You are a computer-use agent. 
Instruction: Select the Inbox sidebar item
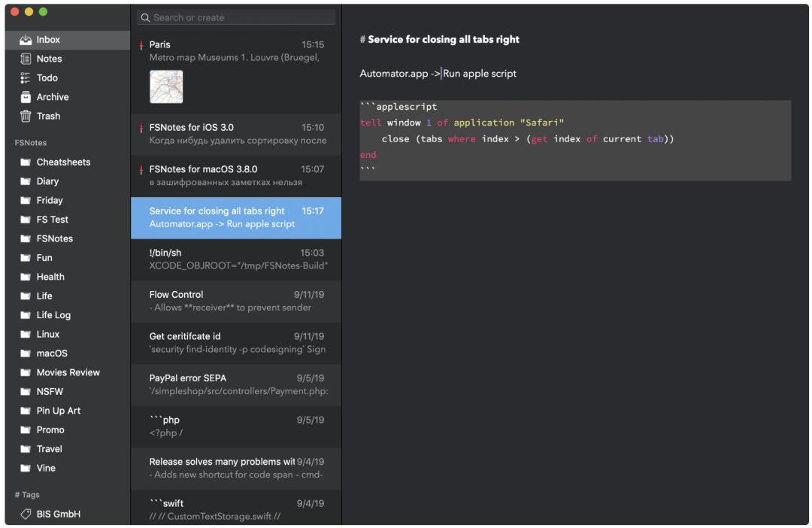click(x=68, y=40)
